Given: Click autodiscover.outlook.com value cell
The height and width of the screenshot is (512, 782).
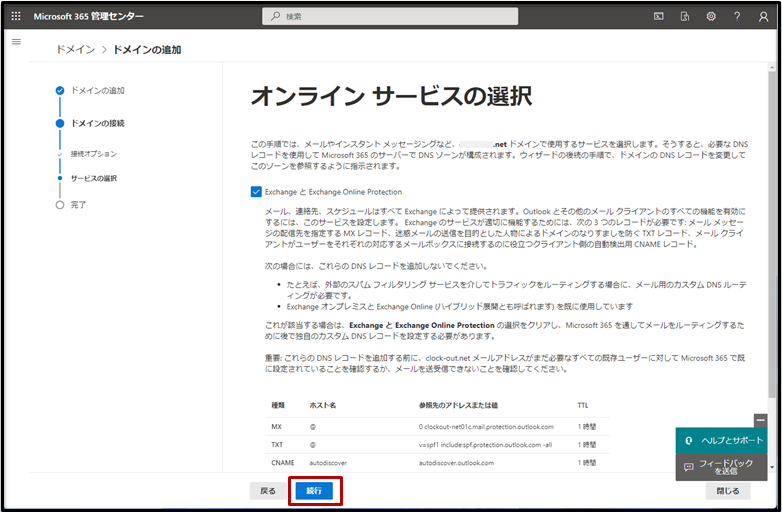Looking at the screenshot, I should tap(456, 463).
